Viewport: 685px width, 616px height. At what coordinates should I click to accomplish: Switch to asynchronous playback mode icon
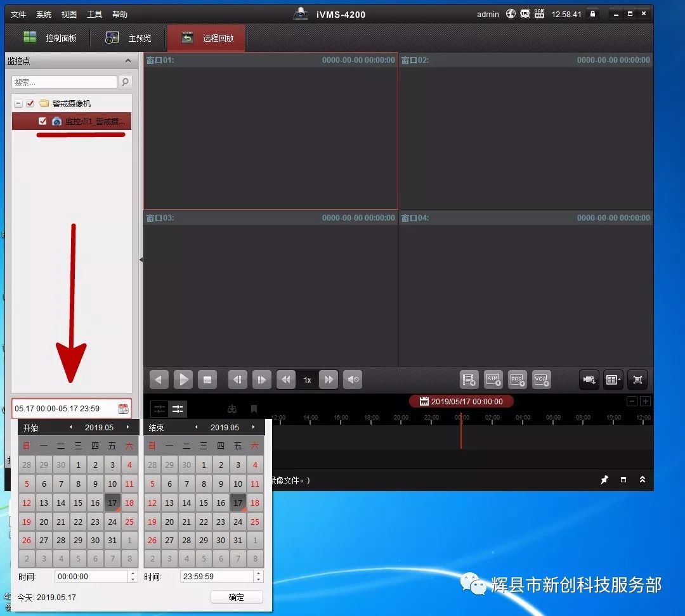point(159,409)
